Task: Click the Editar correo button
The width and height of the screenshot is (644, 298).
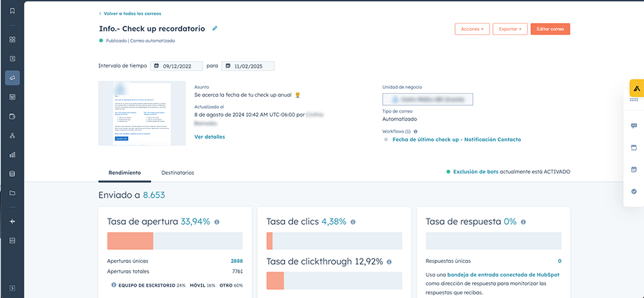Action: coord(550,29)
